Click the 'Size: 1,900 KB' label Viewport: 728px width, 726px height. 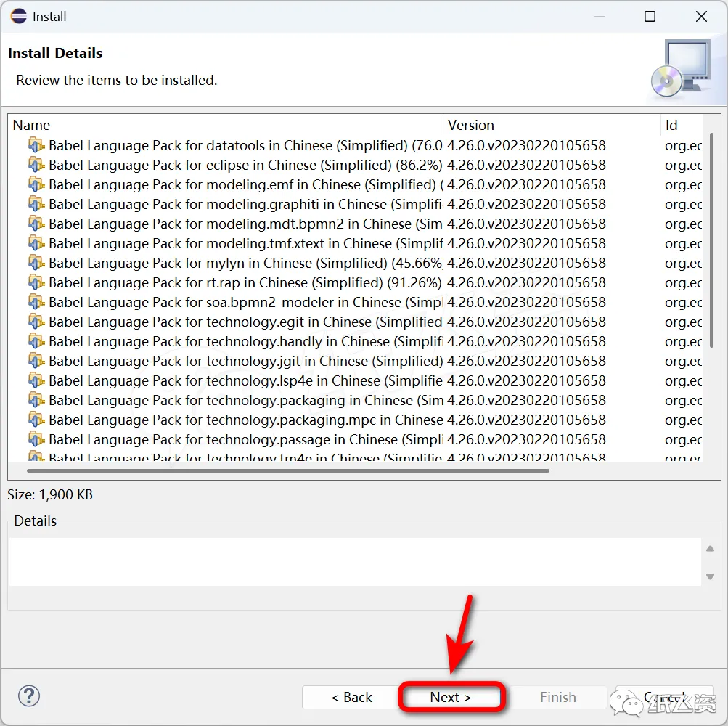pyautogui.click(x=50, y=494)
